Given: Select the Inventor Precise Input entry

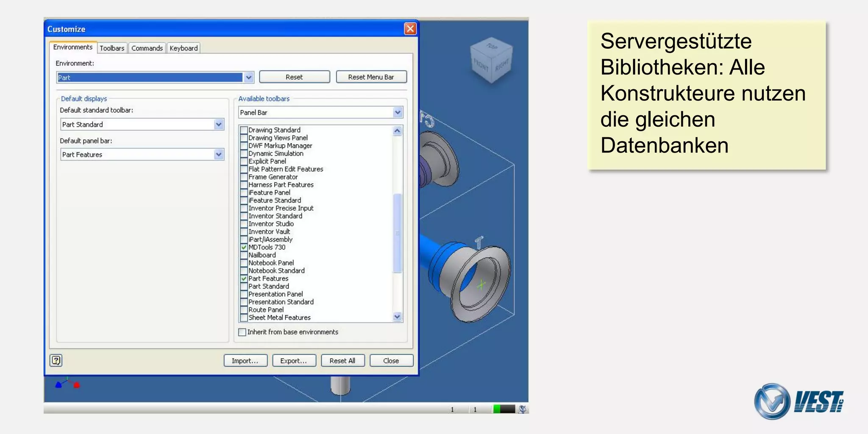Looking at the screenshot, I should [281, 208].
